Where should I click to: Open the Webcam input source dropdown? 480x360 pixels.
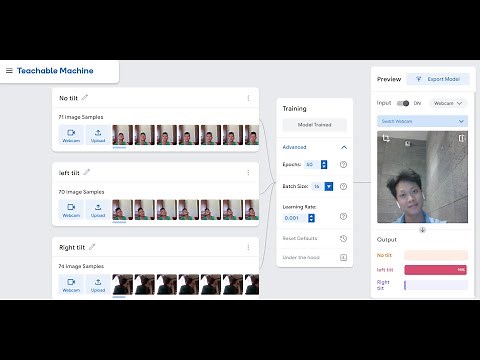pos(448,103)
